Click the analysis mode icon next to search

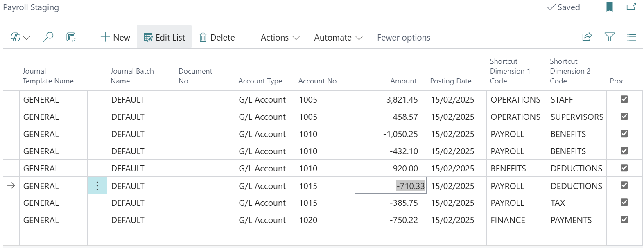click(71, 37)
